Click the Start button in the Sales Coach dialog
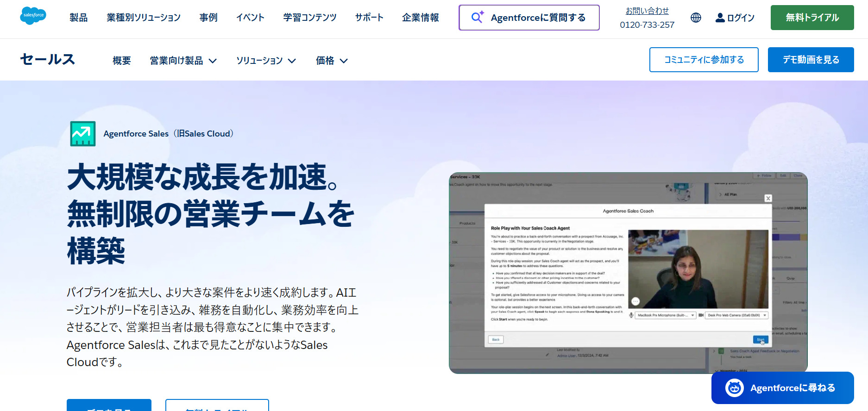The height and width of the screenshot is (411, 868). coord(760,340)
